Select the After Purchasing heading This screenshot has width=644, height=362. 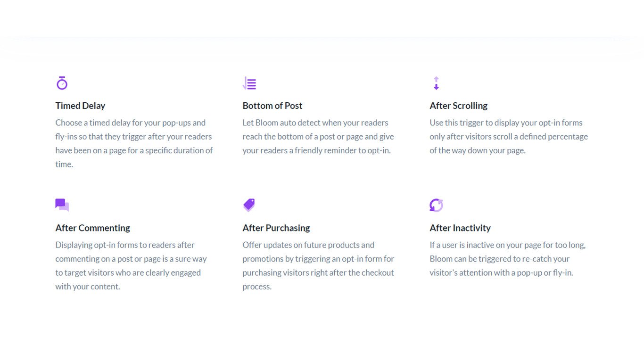tap(276, 228)
